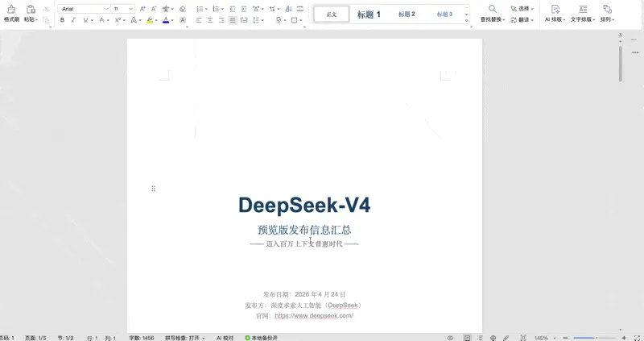Toggle justified alignment
Screen dimensions: 644x341
coord(233,19)
